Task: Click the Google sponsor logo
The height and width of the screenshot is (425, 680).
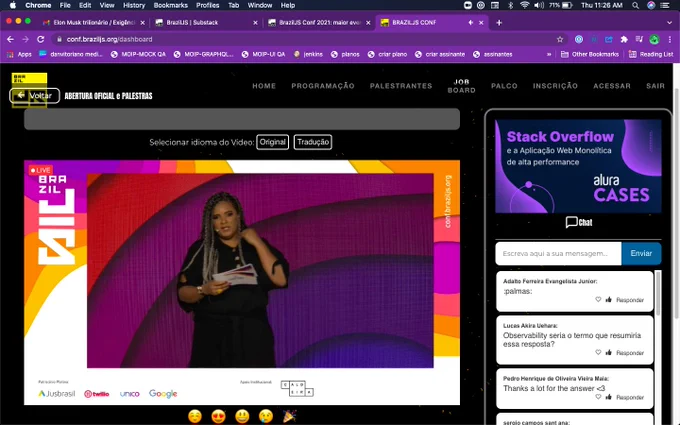Action: pyautogui.click(x=163, y=393)
